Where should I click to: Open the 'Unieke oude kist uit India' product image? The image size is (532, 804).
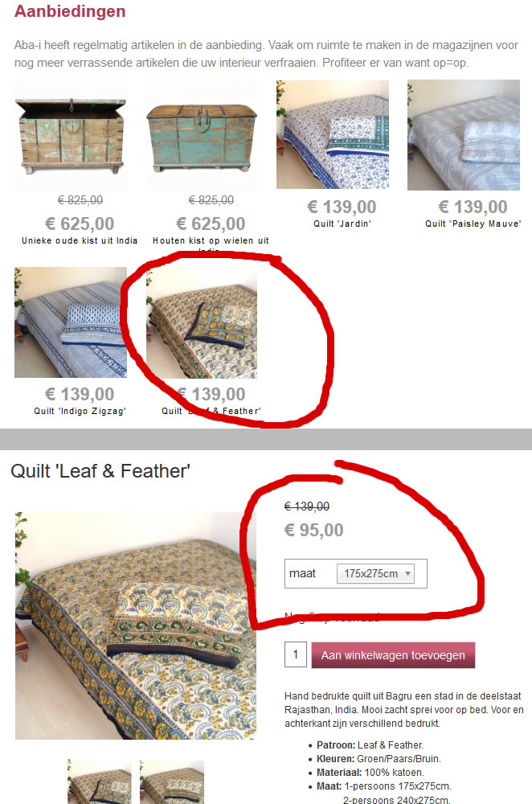[x=71, y=135]
